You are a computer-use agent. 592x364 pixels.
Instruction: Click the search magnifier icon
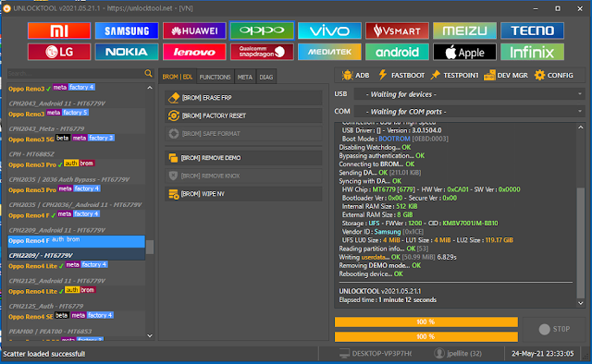point(148,73)
